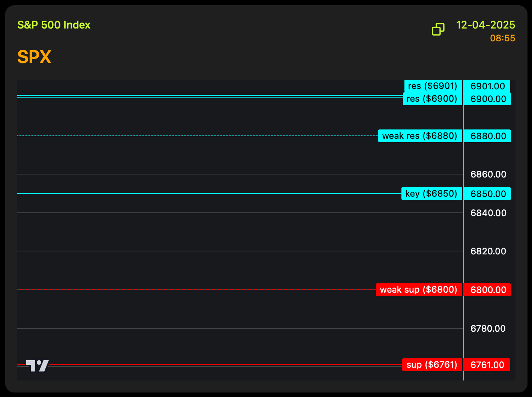532x397 pixels.
Task: Click the 6901.00 price axis tag
Action: pyautogui.click(x=487, y=86)
